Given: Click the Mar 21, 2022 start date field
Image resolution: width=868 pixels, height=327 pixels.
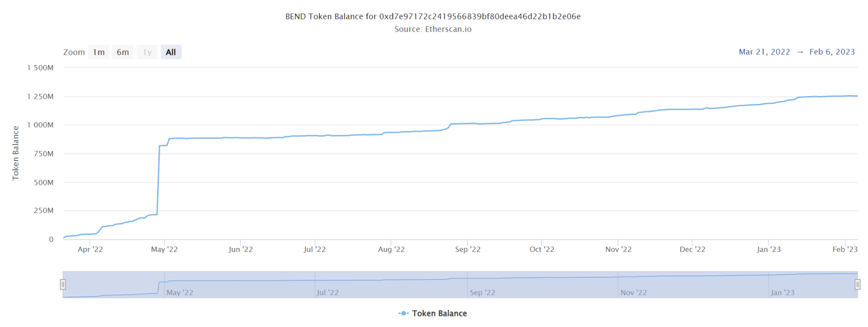Looking at the screenshot, I should coord(764,52).
